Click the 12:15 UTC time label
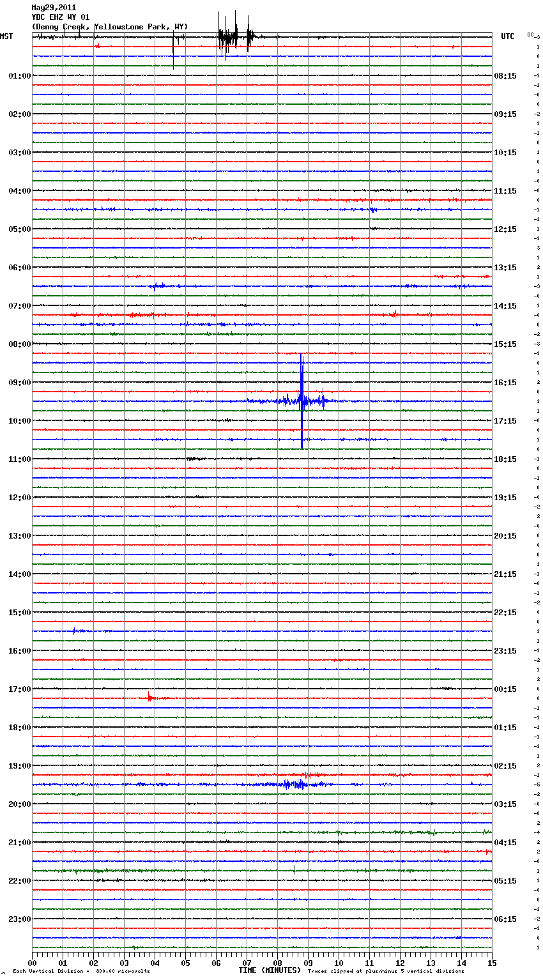 pos(505,229)
